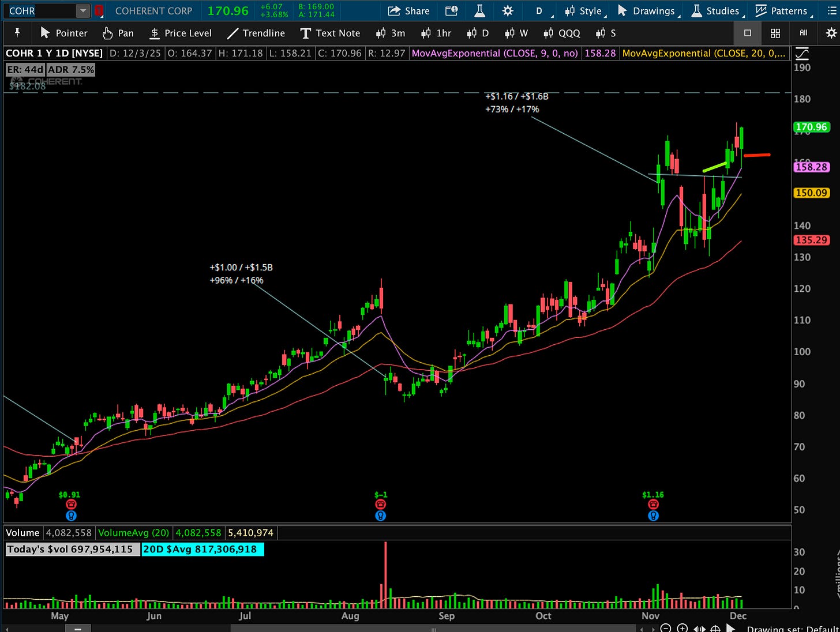Click the August earnings phone icon
Image resolution: width=840 pixels, height=632 pixels.
tap(380, 505)
